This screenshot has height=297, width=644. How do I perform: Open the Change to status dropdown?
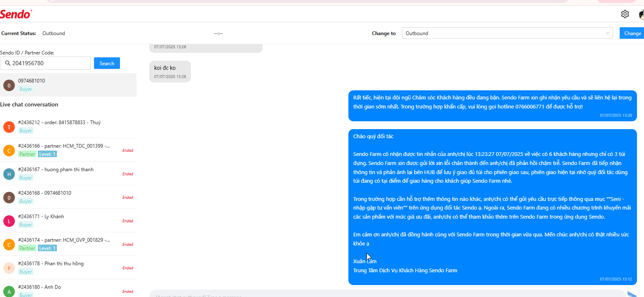508,33
